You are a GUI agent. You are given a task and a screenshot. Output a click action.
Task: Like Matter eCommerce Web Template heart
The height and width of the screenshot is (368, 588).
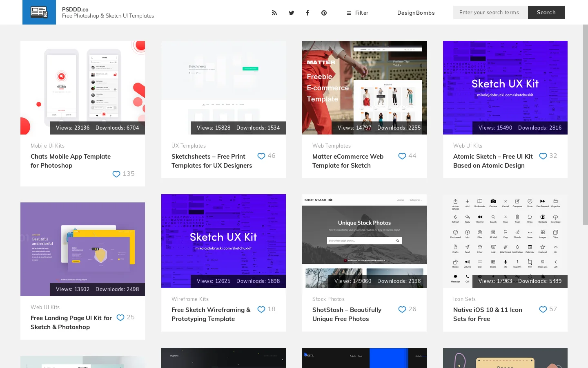402,156
